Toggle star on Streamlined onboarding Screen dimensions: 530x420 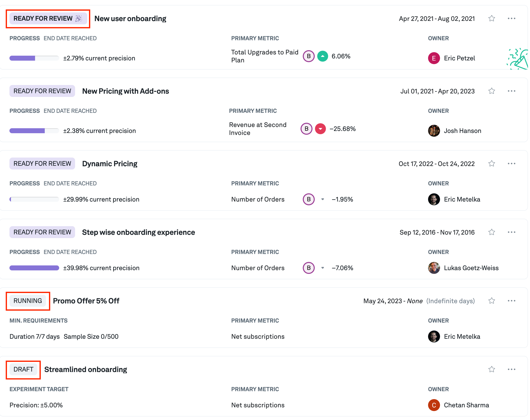(x=491, y=370)
